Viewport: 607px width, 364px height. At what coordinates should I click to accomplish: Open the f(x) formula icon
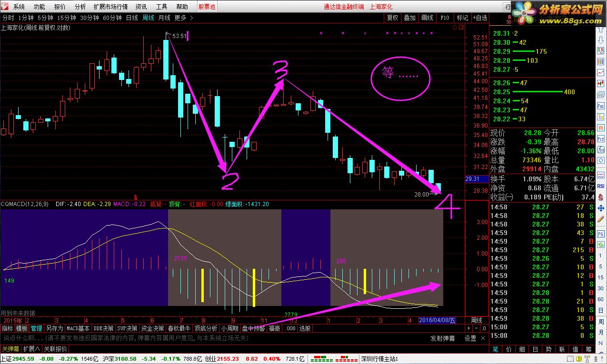coord(601,149)
